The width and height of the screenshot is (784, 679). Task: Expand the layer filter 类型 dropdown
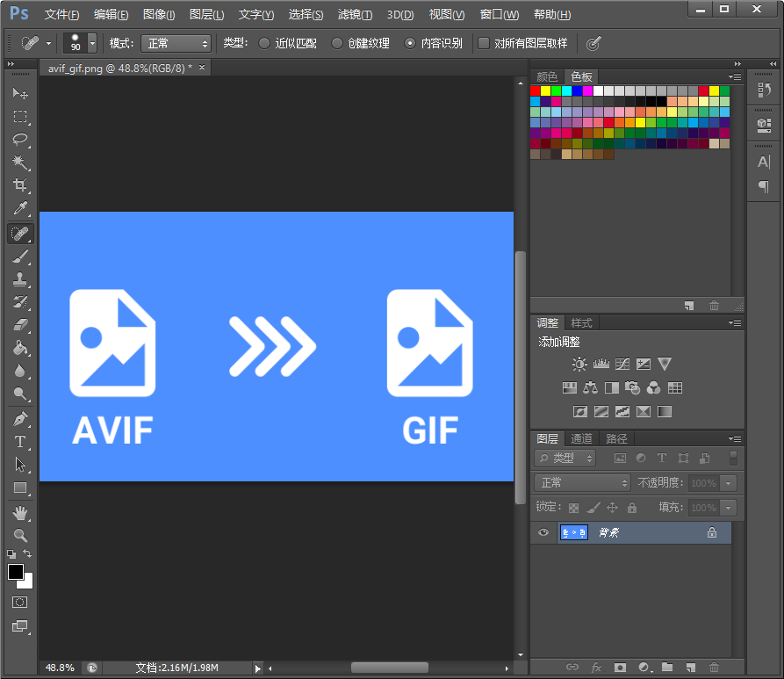565,458
